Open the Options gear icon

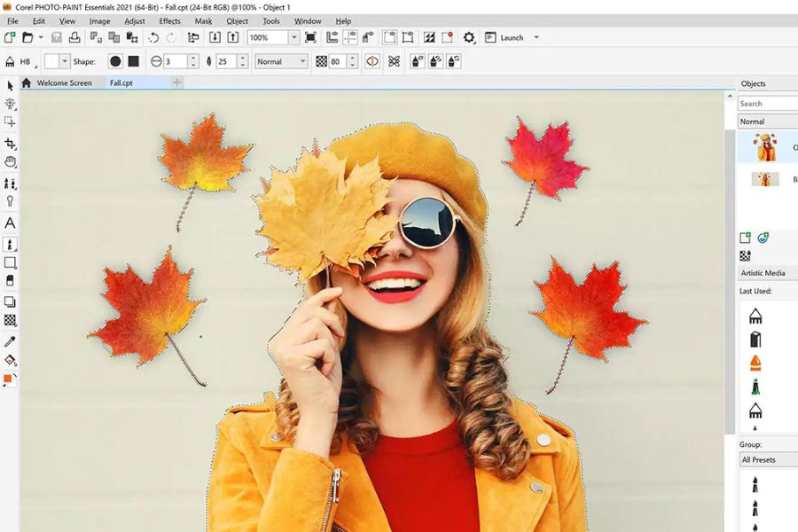pyautogui.click(x=469, y=37)
